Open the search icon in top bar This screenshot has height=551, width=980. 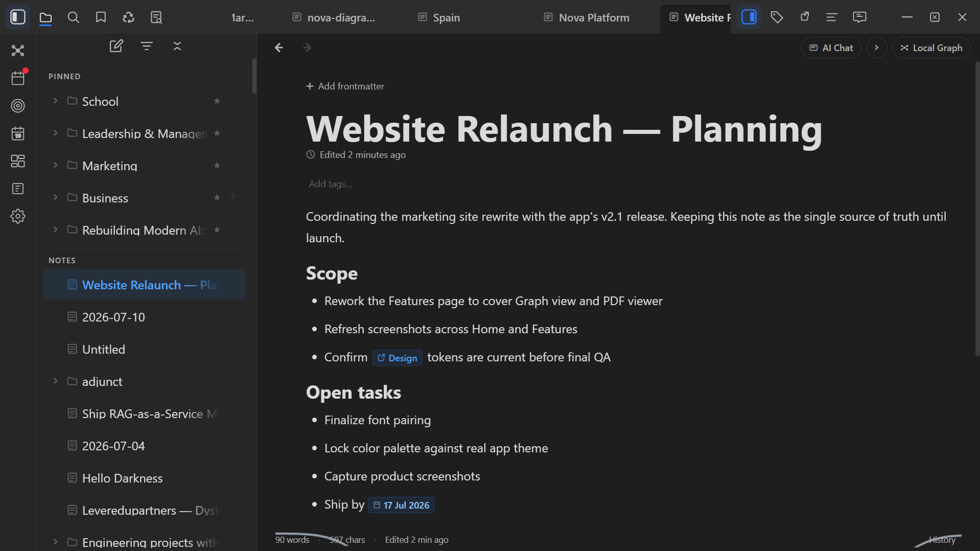click(73, 17)
